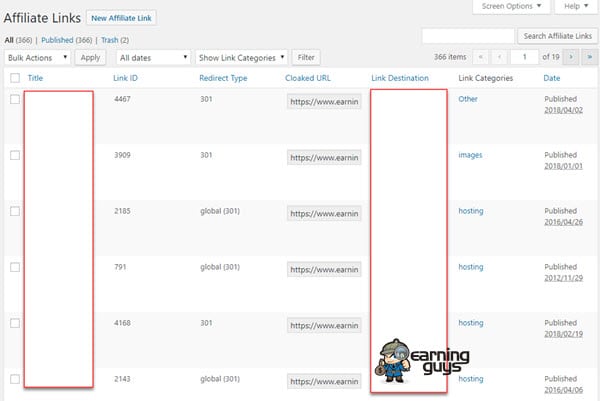Viewport: 600px width, 401px height.
Task: Click the current page number field
Action: (525, 57)
